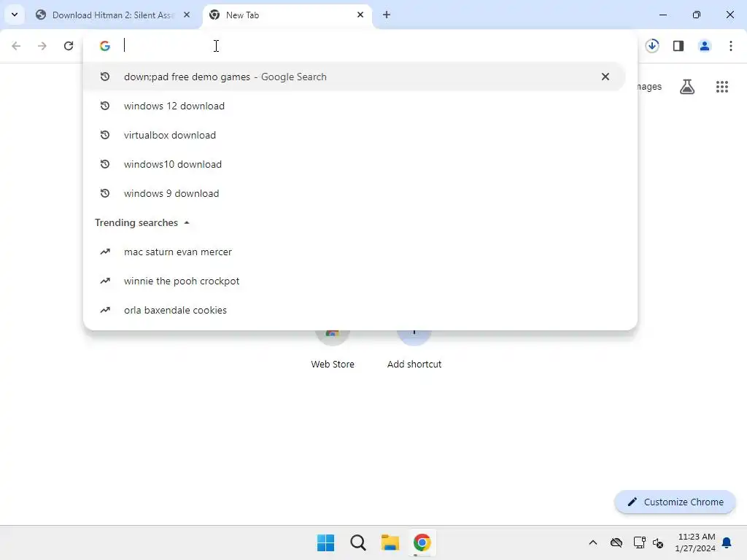Select trending 'orla baxendale cookies'

pos(355,310)
